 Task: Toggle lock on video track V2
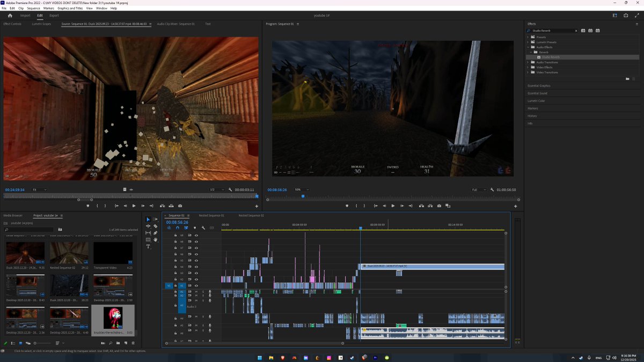click(175, 279)
